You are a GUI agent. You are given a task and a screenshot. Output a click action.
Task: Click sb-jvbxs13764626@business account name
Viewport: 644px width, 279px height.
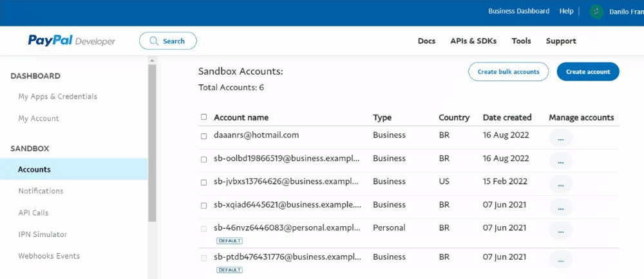[x=287, y=181]
